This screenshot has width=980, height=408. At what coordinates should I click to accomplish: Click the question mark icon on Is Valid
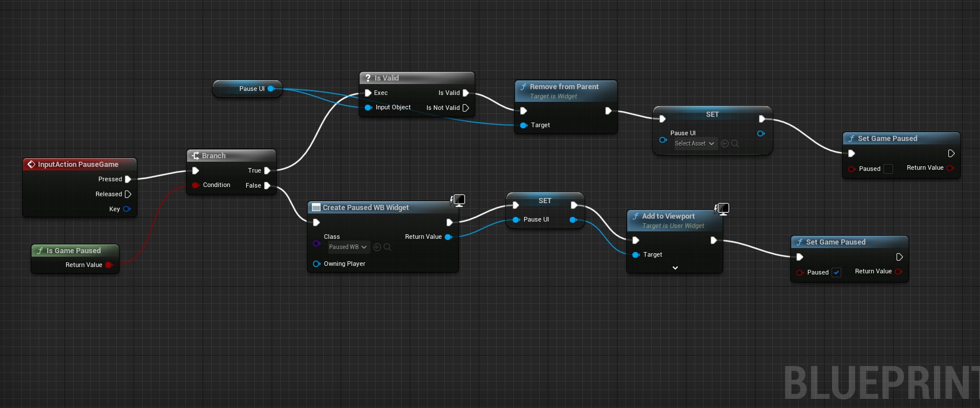pyautogui.click(x=368, y=78)
